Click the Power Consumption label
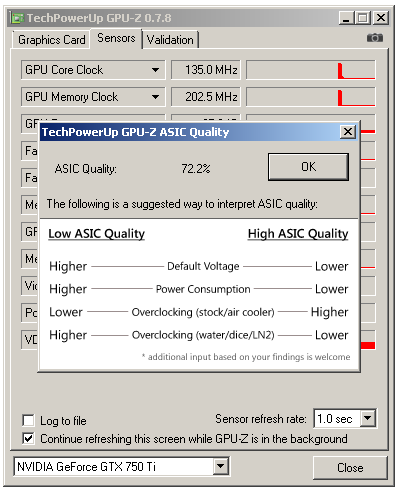 [203, 289]
